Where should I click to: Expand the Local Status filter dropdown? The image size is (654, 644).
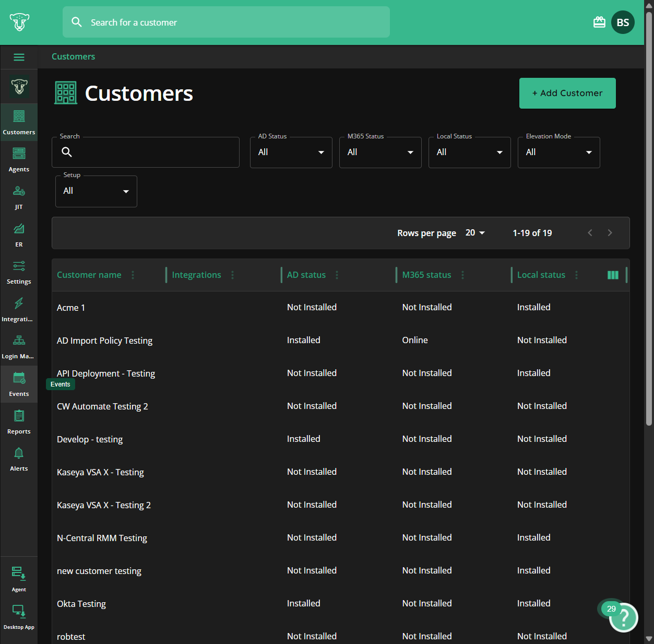(470, 153)
